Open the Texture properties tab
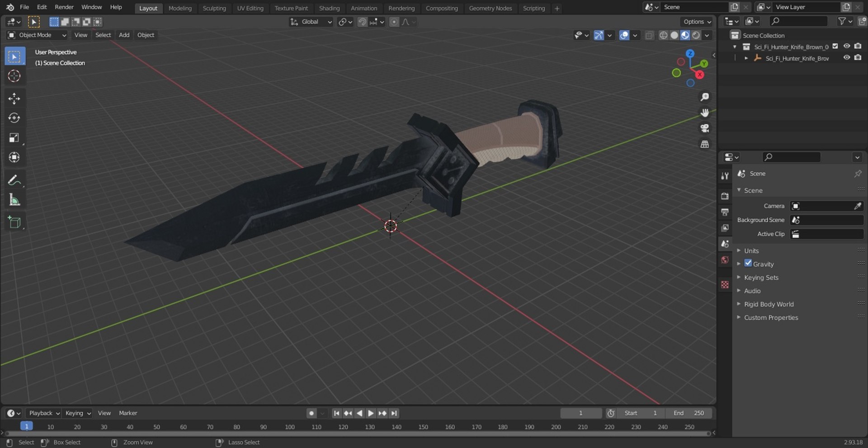868x448 pixels. tap(725, 284)
